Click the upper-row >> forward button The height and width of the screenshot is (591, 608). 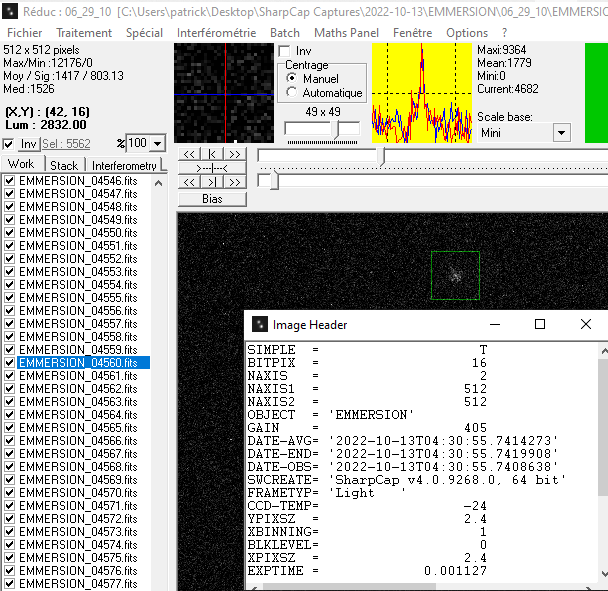[233, 154]
